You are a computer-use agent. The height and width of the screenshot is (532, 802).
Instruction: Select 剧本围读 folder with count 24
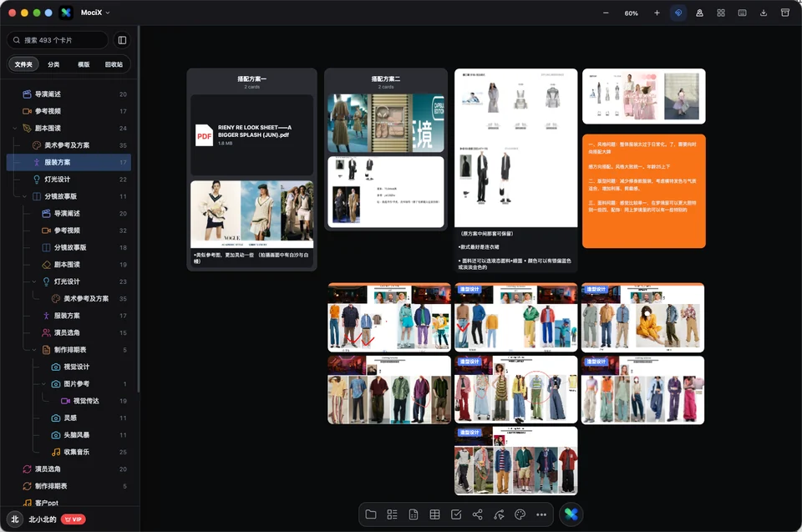coord(69,128)
